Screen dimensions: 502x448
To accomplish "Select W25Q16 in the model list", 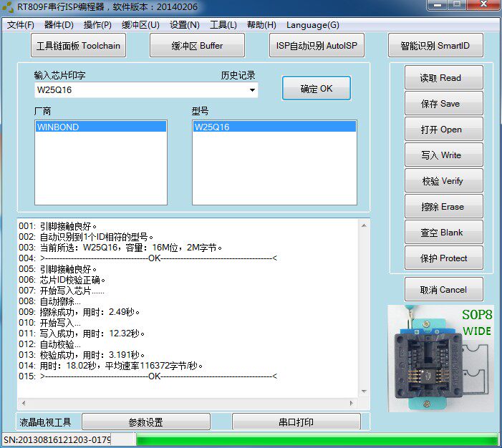I will [274, 127].
